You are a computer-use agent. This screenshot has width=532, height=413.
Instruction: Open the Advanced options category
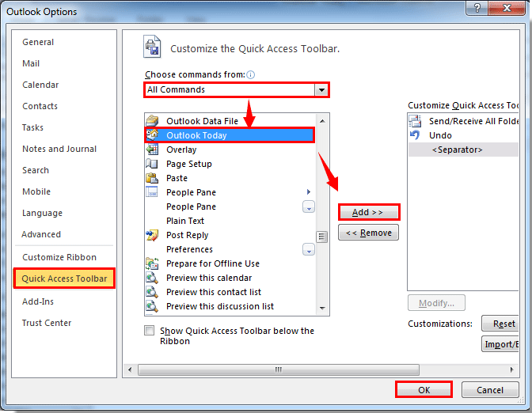41,234
